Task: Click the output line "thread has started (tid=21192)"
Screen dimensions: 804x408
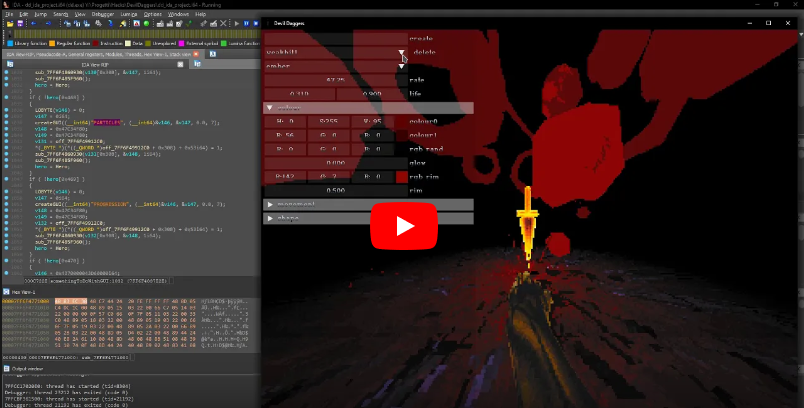Action: coord(69,399)
